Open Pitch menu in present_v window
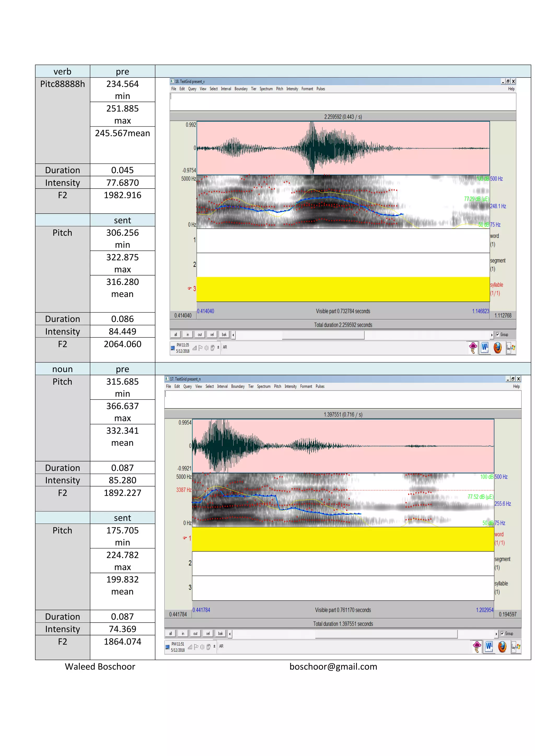The image size is (535, 756). click(280, 89)
